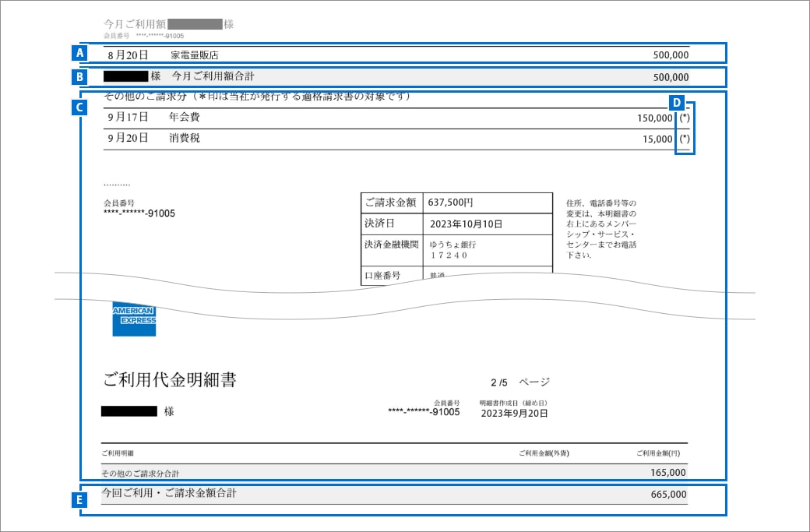
Task: Select the 決済日 2023年10月10日 cell
Action: (x=466, y=224)
